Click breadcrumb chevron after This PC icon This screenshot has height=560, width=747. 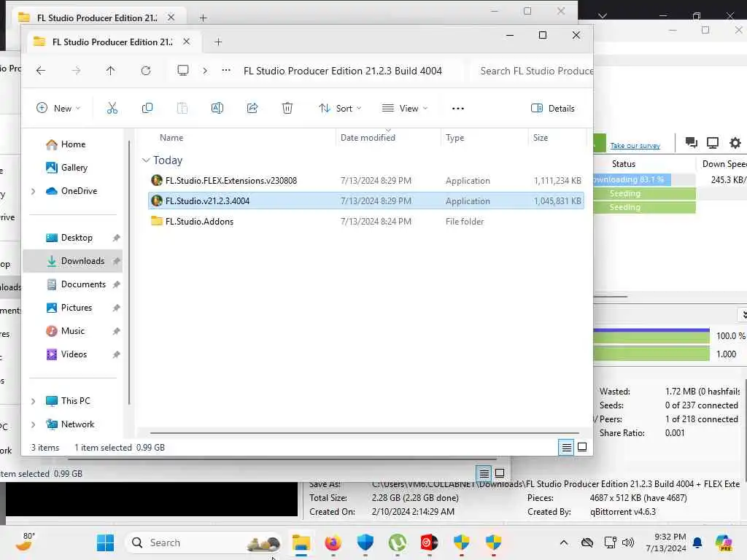coord(205,71)
